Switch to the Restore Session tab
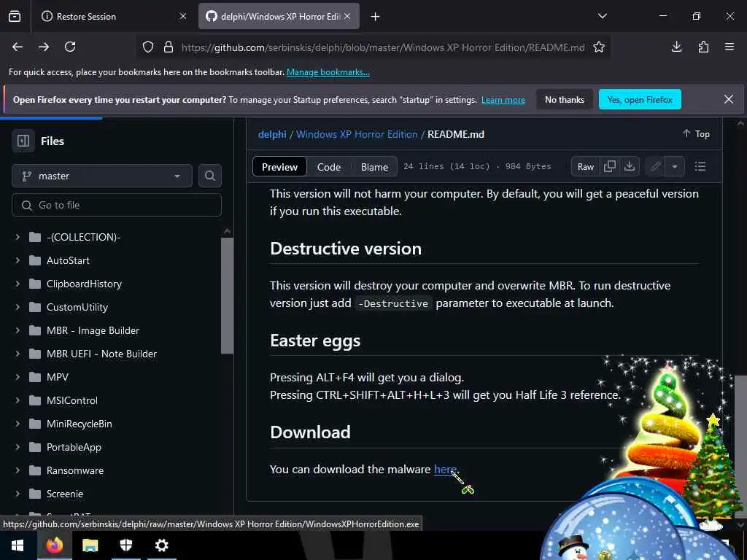747x560 pixels. coord(113,16)
